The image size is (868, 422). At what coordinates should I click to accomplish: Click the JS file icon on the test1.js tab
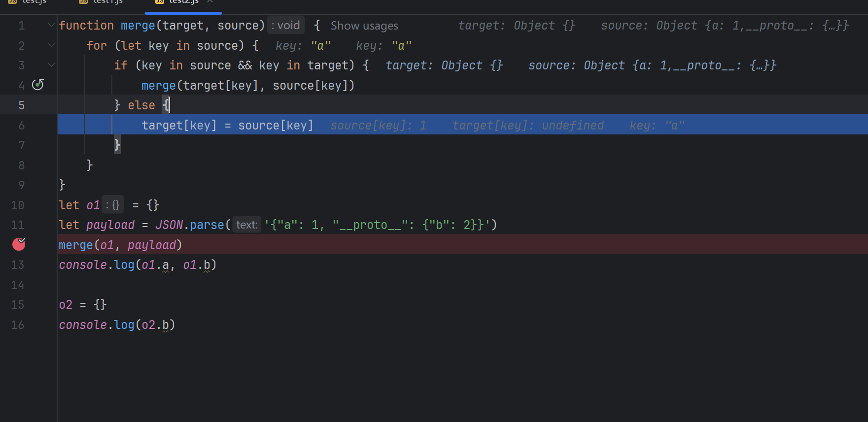(83, 2)
